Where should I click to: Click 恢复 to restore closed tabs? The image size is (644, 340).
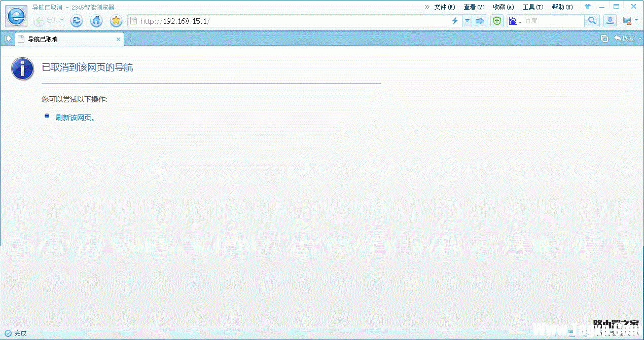click(x=624, y=39)
